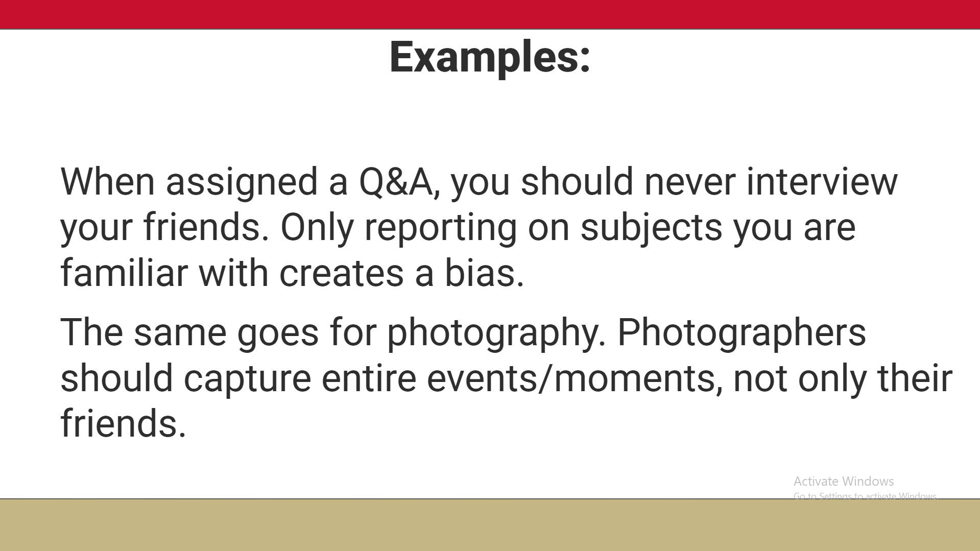
Task: Click the word "reporting" in the body text
Action: (440, 228)
